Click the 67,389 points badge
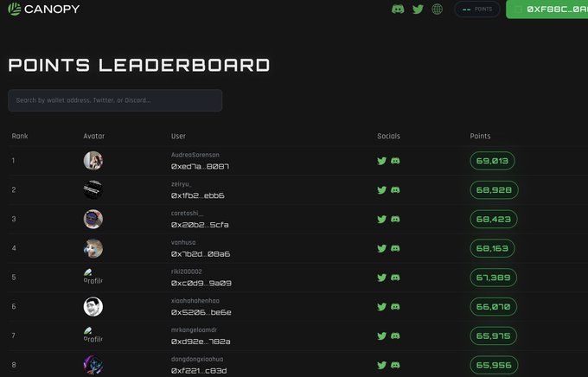This screenshot has width=588, height=377. click(x=494, y=278)
